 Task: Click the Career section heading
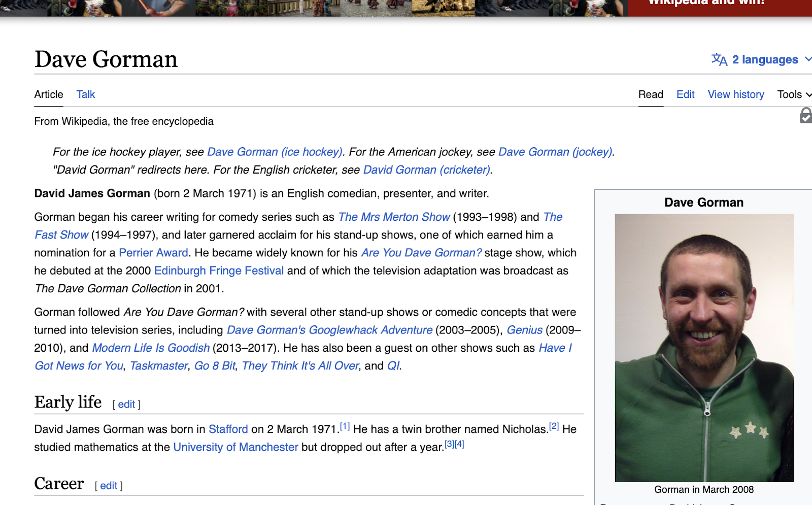pos(59,483)
